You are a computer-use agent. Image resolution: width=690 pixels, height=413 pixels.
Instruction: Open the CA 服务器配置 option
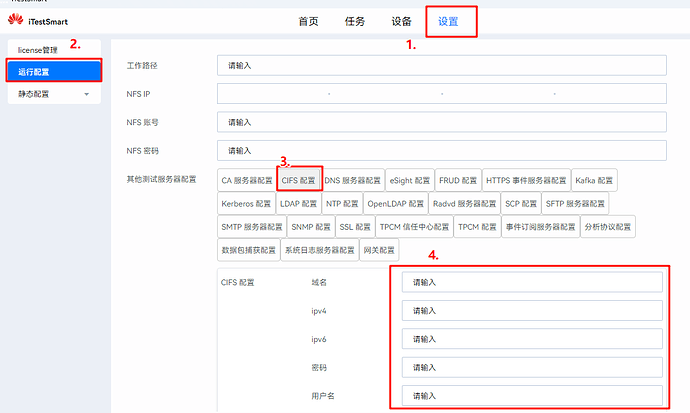pyautogui.click(x=246, y=180)
